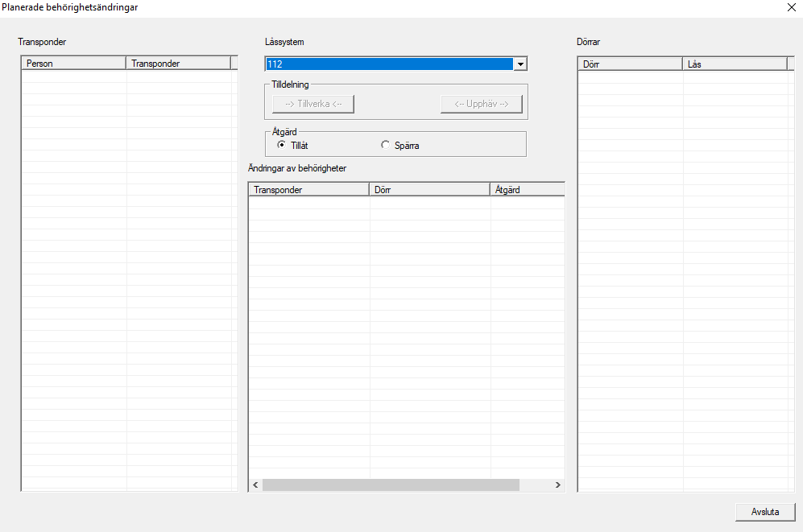The height and width of the screenshot is (532, 803).
Task: Open the Låssystem dropdown arrow
Action: pyautogui.click(x=520, y=64)
